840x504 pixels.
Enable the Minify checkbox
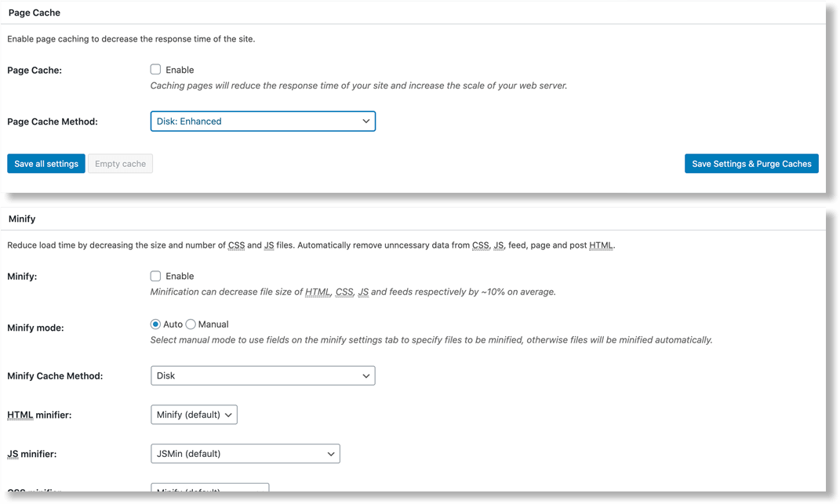(155, 275)
